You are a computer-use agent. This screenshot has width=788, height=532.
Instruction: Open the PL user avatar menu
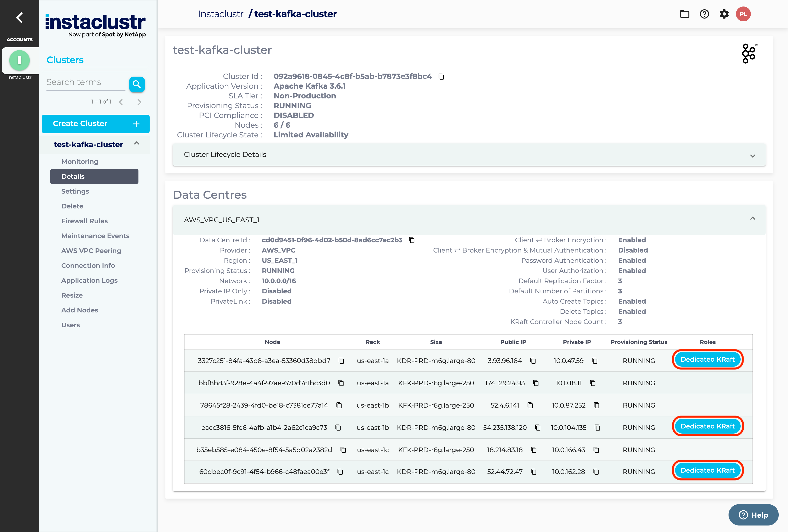tap(743, 14)
